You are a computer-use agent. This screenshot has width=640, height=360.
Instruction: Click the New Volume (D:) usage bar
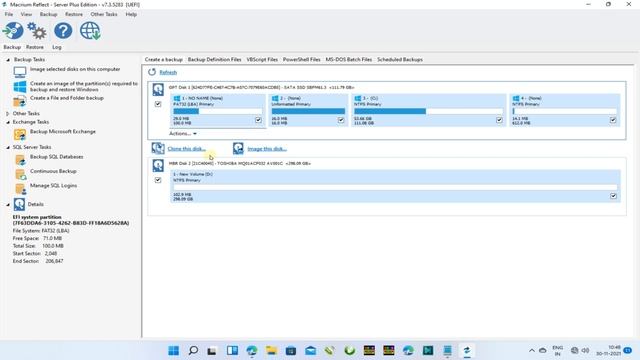coord(395,187)
